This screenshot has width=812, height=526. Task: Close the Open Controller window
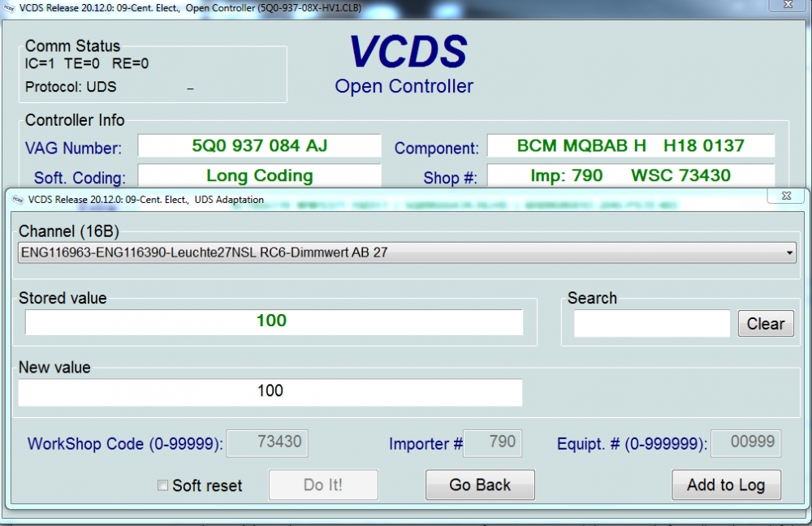pos(788,4)
